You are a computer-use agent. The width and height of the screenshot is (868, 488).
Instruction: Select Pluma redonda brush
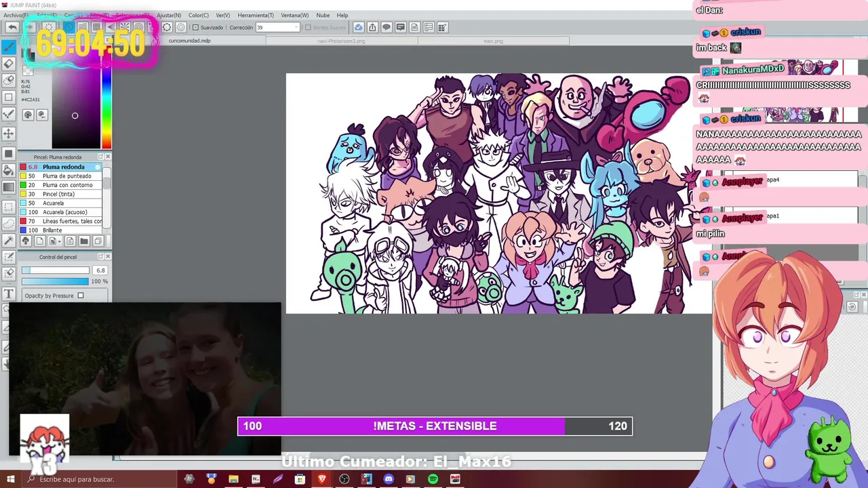tap(60, 167)
